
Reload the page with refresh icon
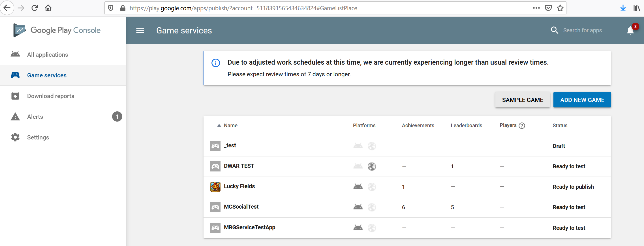tap(35, 8)
